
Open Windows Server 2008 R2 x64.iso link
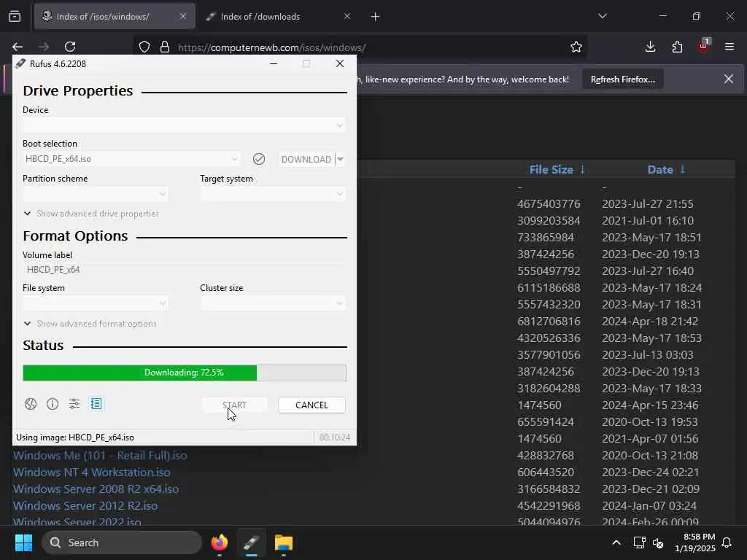click(x=96, y=489)
